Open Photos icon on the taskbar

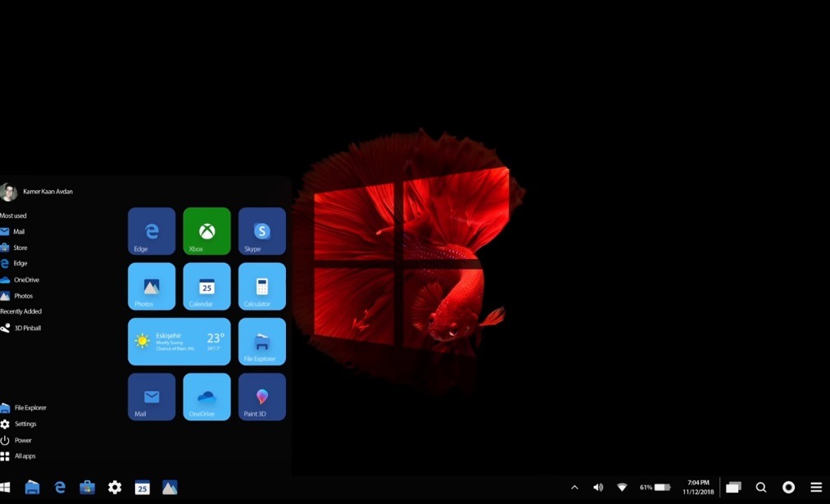[x=170, y=487]
